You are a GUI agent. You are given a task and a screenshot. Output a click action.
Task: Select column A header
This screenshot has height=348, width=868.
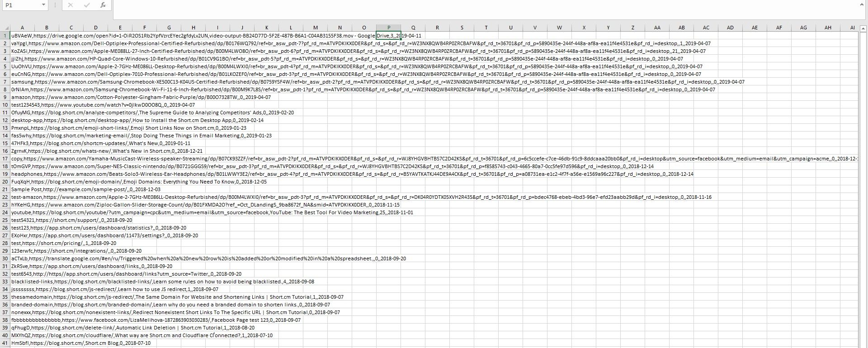coord(22,28)
